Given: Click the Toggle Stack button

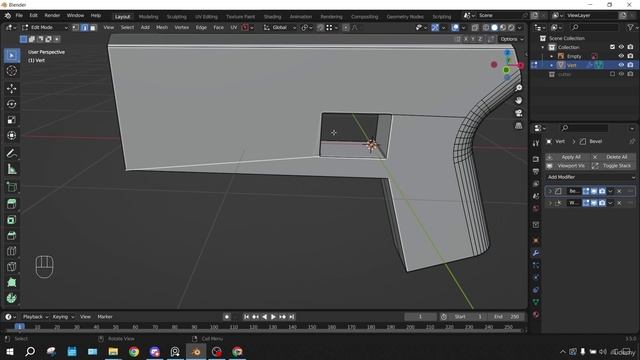Looking at the screenshot, I should click(613, 166).
